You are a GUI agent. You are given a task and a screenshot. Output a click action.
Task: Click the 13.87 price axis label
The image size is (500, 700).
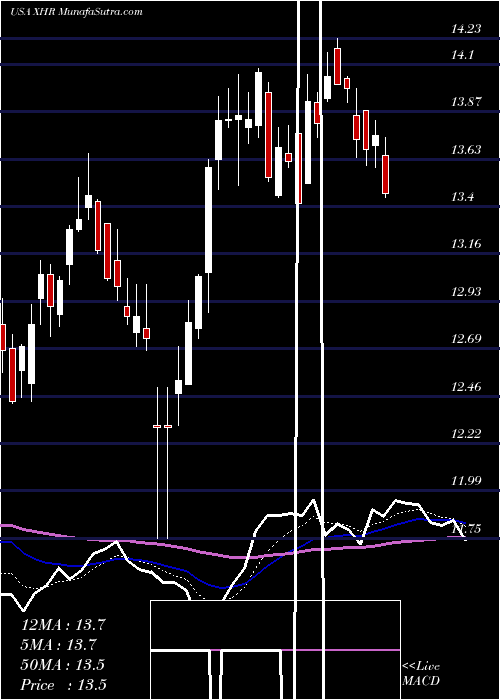pyautogui.click(x=467, y=102)
